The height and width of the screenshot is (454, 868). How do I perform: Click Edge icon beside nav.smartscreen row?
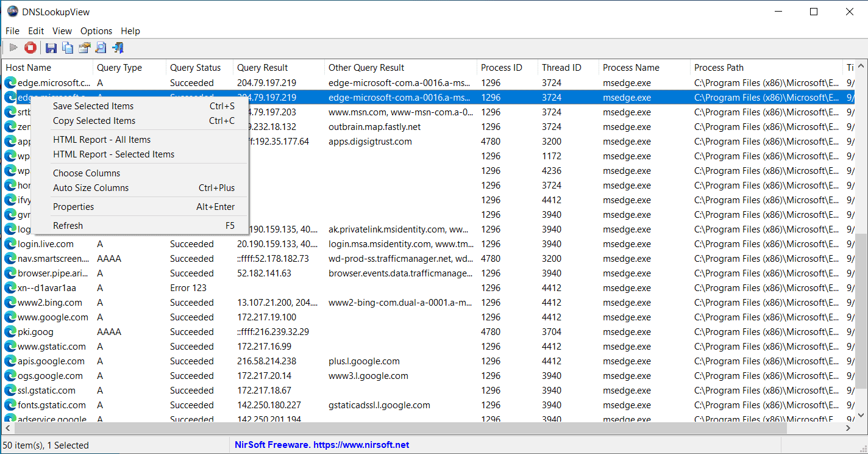[x=10, y=259]
